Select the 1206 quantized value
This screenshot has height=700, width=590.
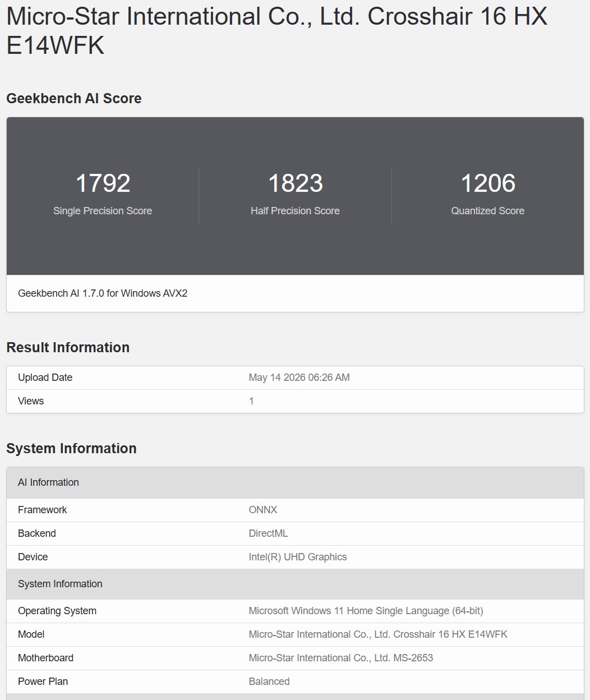tap(488, 183)
